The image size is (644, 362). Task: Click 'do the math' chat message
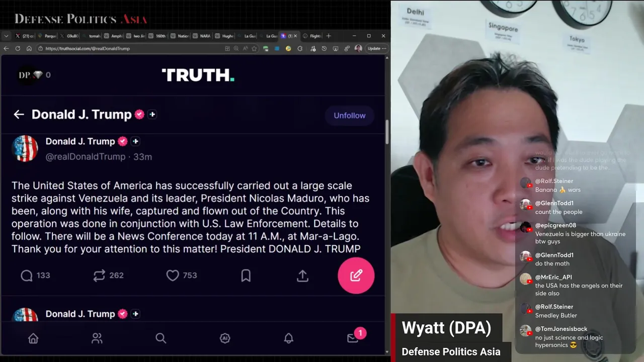point(552,263)
